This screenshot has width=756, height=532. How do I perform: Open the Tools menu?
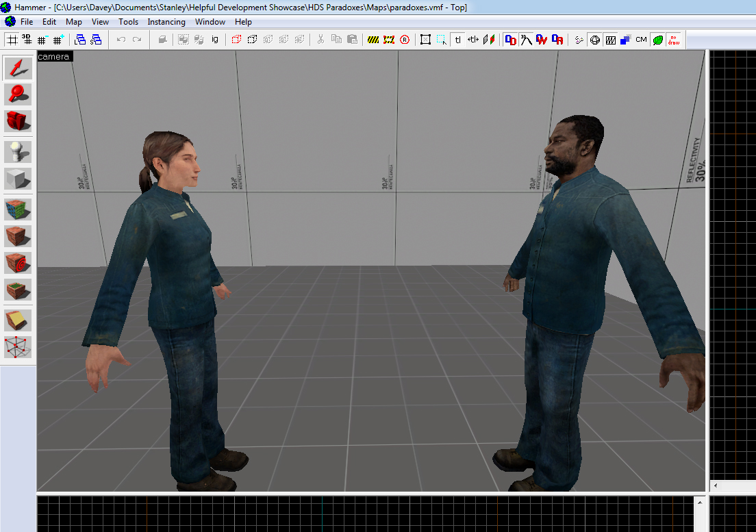pyautogui.click(x=128, y=22)
